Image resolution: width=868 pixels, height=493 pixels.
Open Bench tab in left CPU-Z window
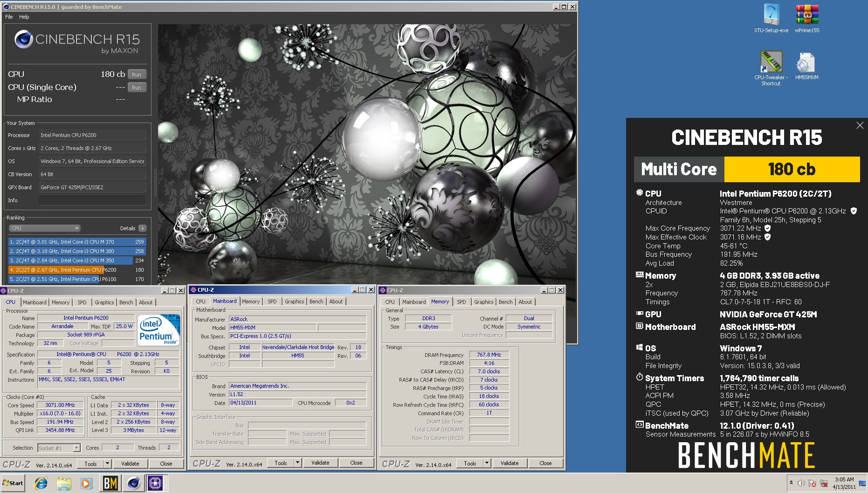[x=126, y=302]
